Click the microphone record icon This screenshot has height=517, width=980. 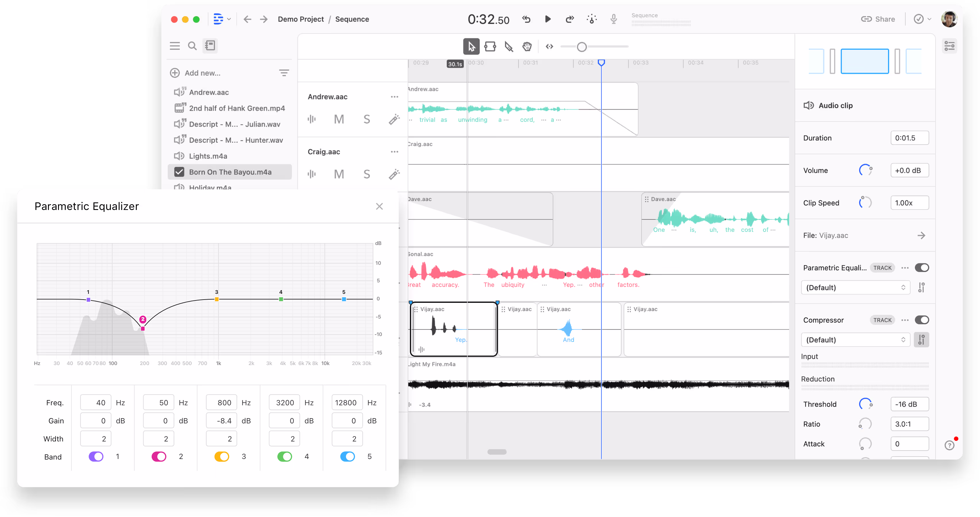coord(614,19)
